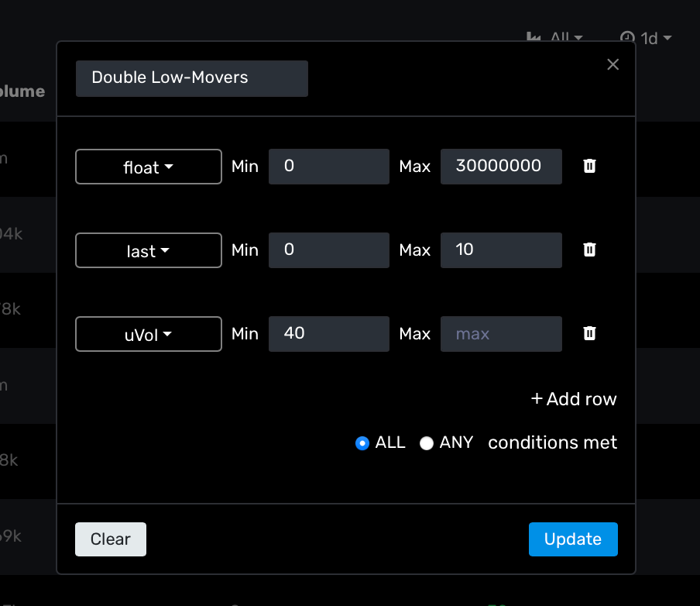
Task: Edit the Double Low-Movers filter name
Action: pos(191,78)
